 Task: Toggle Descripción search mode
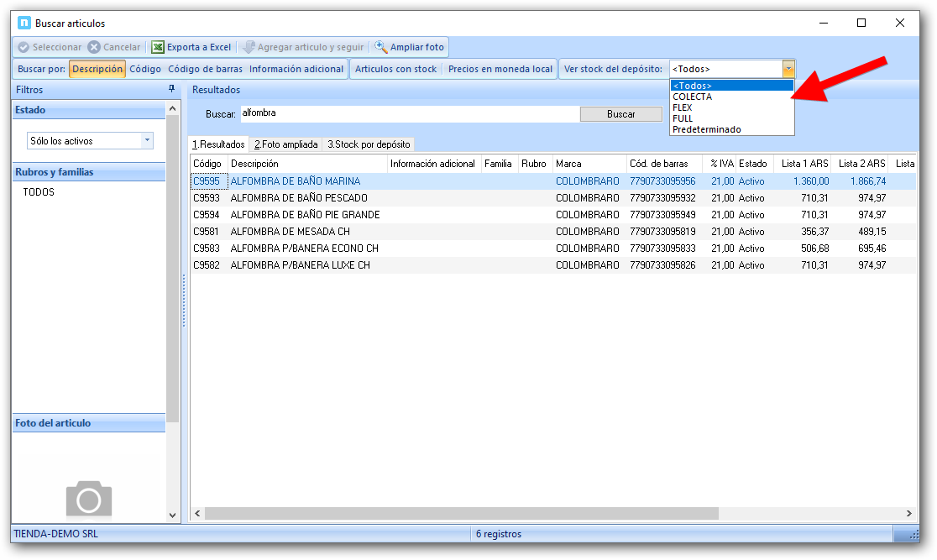tap(97, 69)
